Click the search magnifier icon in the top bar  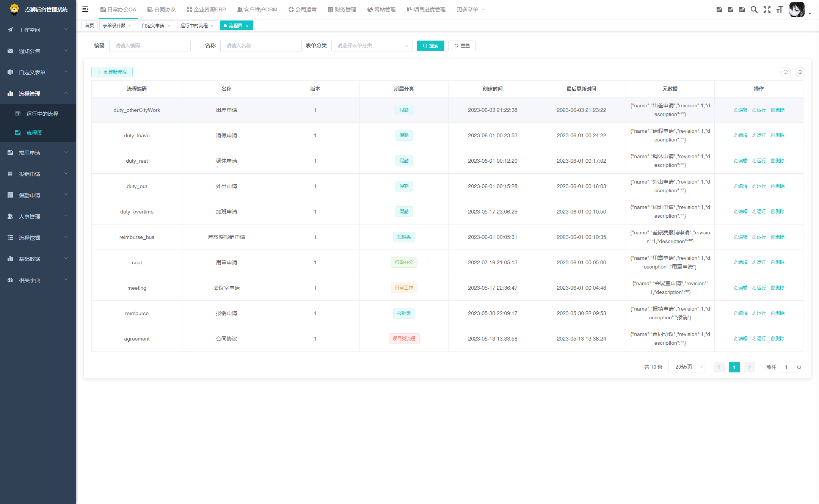[x=754, y=9]
